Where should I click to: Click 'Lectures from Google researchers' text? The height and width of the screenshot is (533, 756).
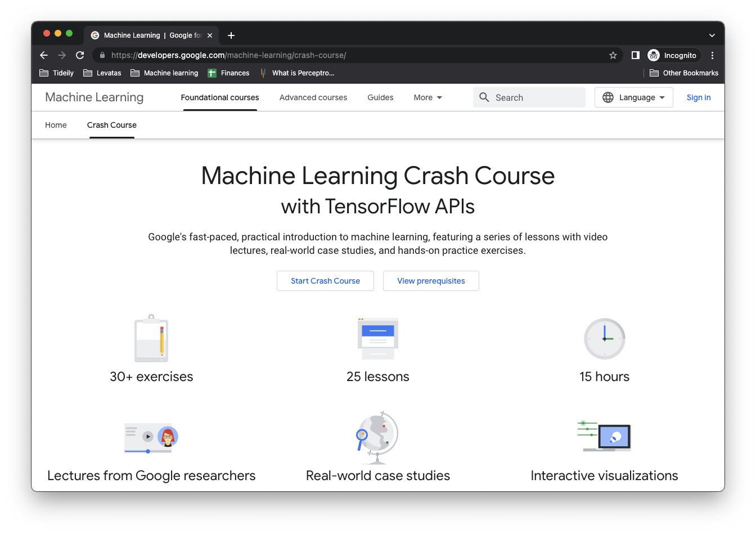point(151,476)
